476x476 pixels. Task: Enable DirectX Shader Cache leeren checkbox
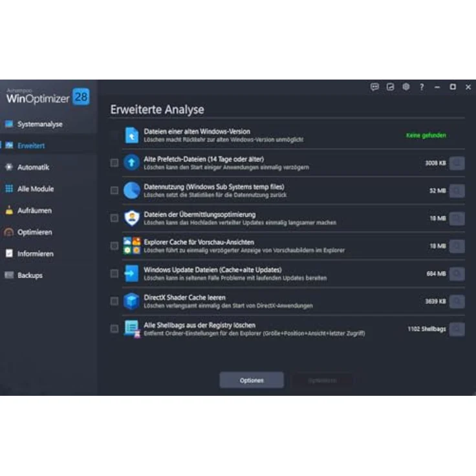[x=114, y=301]
